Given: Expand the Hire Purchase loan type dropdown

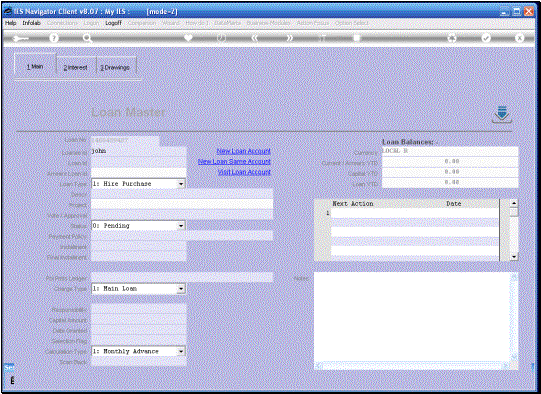Looking at the screenshot, I should pyautogui.click(x=181, y=184).
